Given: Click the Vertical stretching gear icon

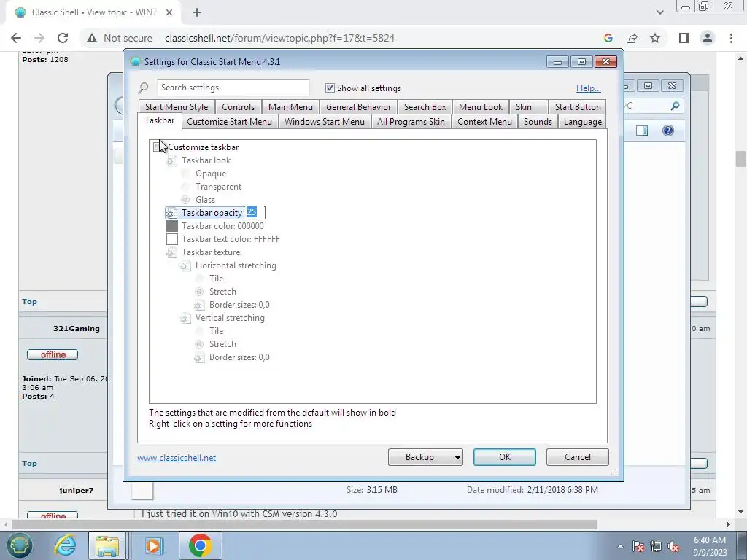Looking at the screenshot, I should pyautogui.click(x=185, y=318).
